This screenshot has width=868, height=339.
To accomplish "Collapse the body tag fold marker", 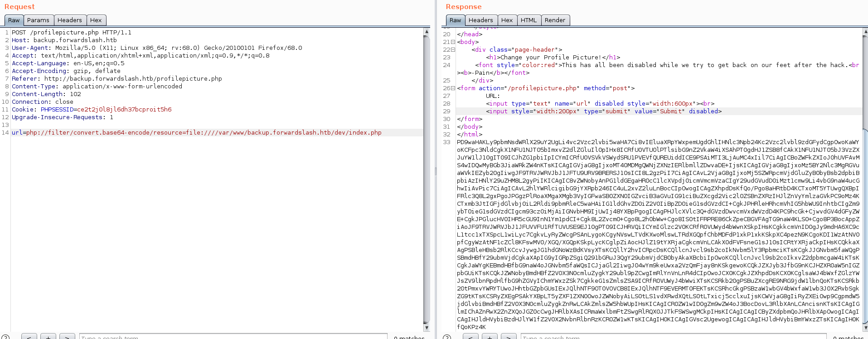I will (x=453, y=42).
